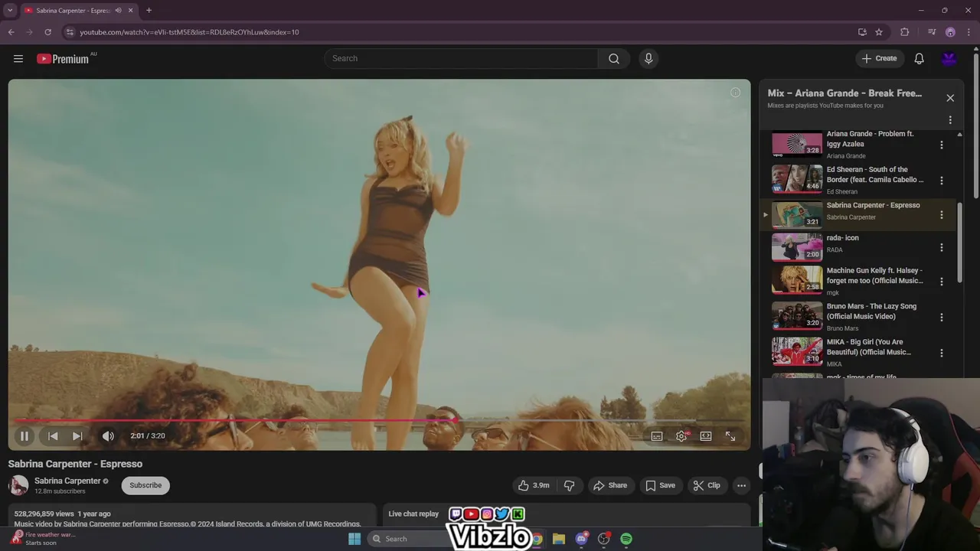Open Mix playlist options menu
Viewport: 980px width, 551px height.
(x=950, y=120)
